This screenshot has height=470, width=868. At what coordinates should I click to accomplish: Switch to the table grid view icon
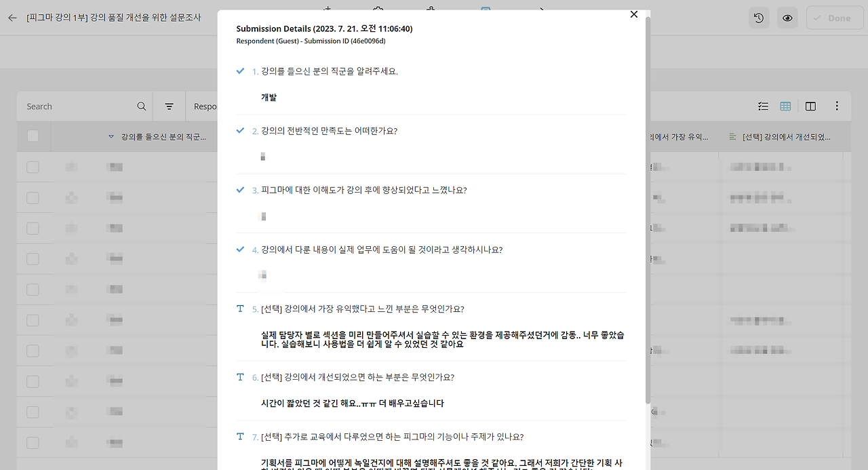click(785, 106)
